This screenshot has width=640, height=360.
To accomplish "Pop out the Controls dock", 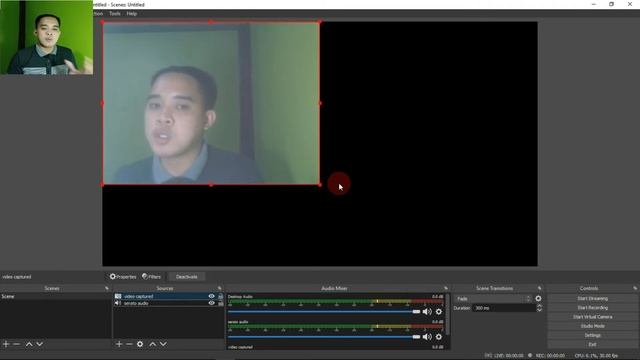I will click(635, 288).
